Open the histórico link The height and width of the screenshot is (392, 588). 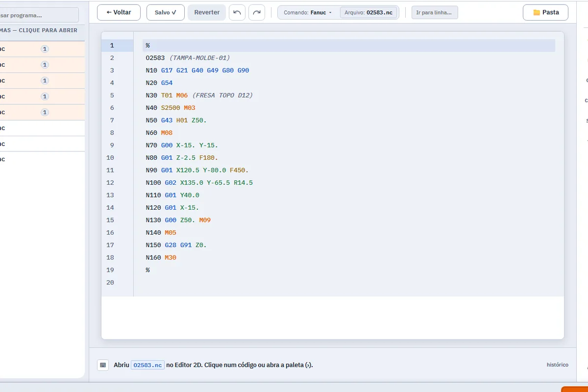(558, 365)
